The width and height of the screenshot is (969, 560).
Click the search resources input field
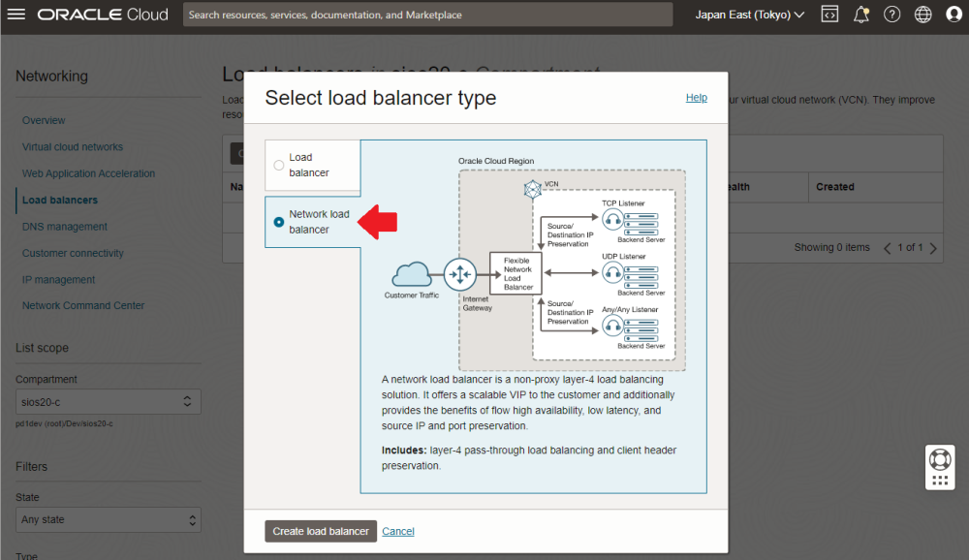[427, 15]
